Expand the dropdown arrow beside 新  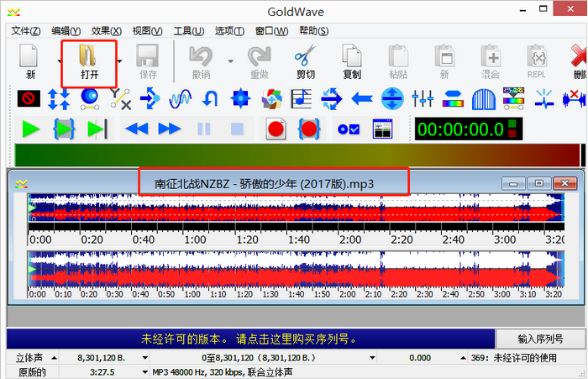pos(60,61)
